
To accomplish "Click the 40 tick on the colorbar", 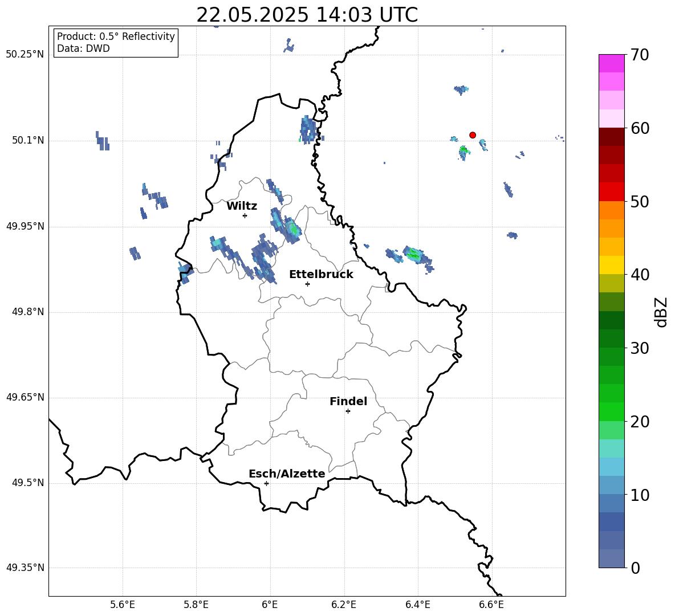I will 640,275.
